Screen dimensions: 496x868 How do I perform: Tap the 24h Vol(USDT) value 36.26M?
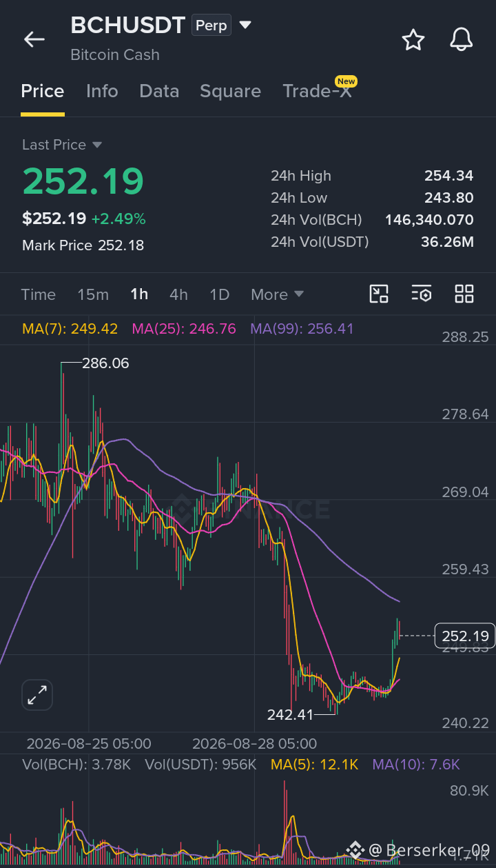447,242
